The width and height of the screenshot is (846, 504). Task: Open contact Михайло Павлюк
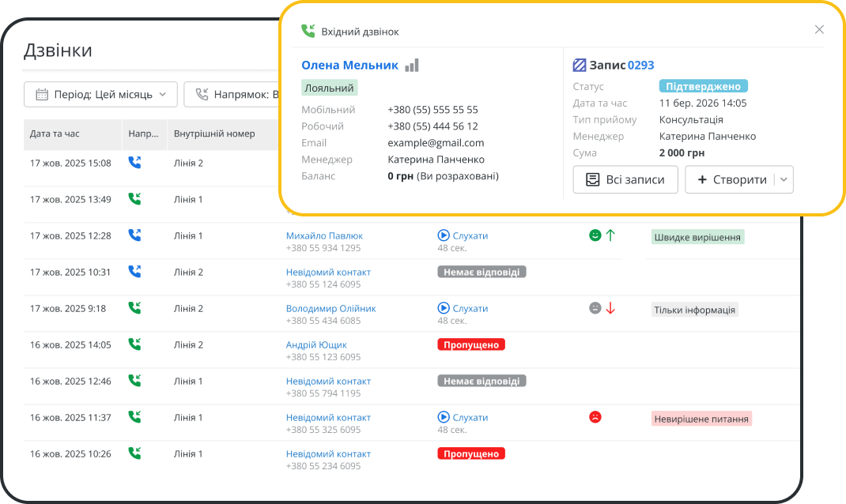[324, 235]
